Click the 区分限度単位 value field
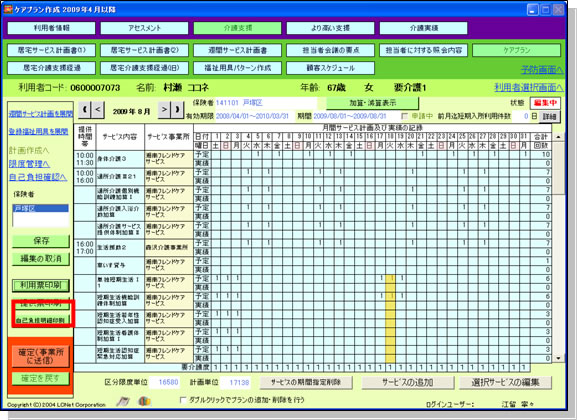 (x=165, y=382)
